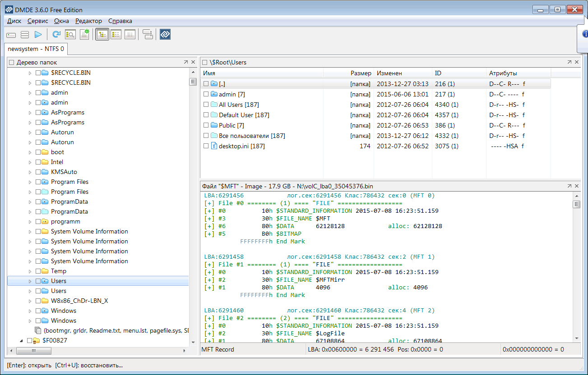Image resolution: width=588 pixels, height=375 pixels.
Task: Close the Дерево папок panel
Action: (x=193, y=62)
